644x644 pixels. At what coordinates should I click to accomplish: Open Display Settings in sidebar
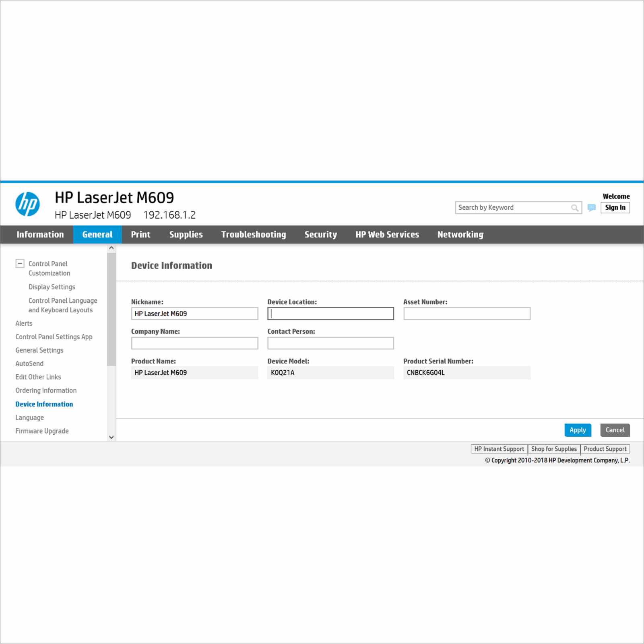coord(52,287)
